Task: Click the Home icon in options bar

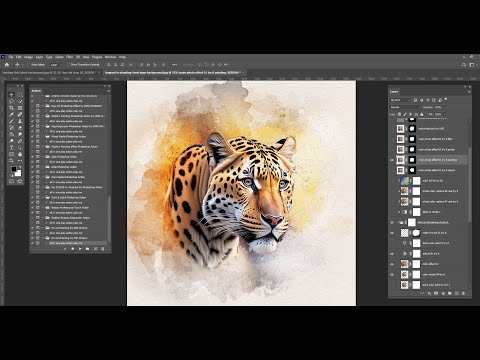Action: [x=7, y=65]
